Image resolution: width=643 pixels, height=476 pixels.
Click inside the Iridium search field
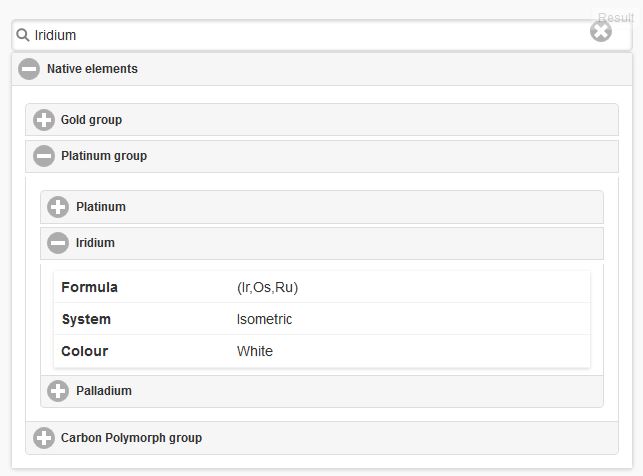pos(300,35)
